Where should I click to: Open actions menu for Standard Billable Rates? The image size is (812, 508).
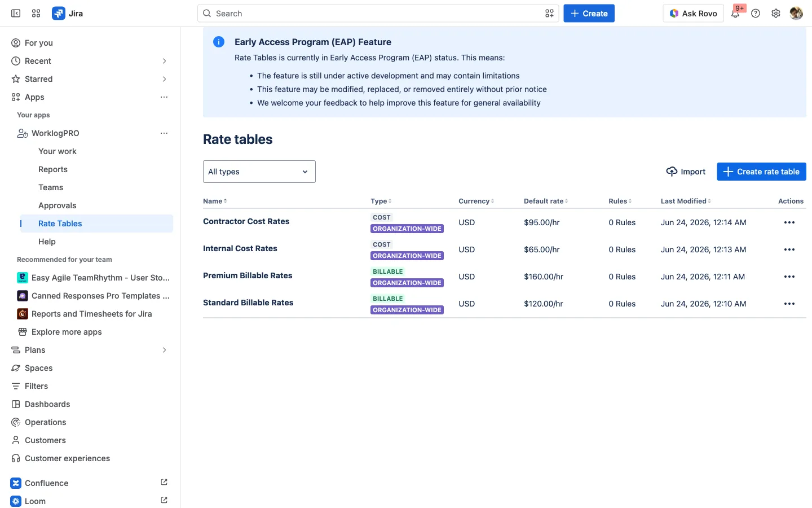[789, 304]
